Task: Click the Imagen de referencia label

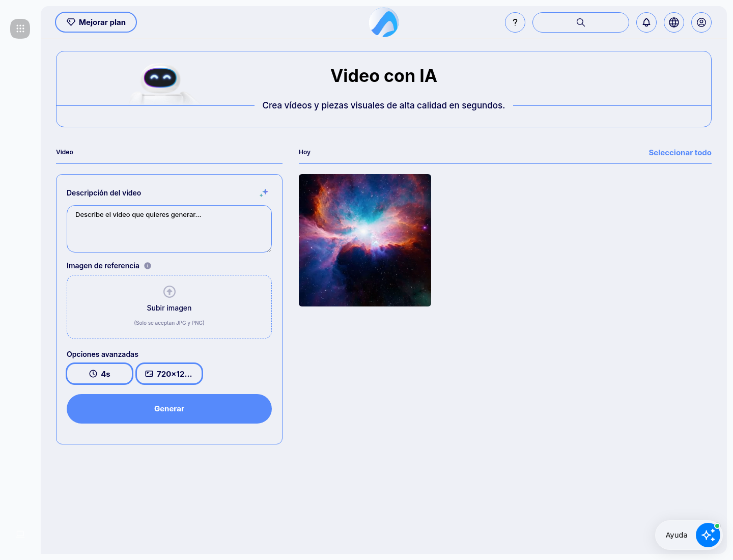Action: 103,266
